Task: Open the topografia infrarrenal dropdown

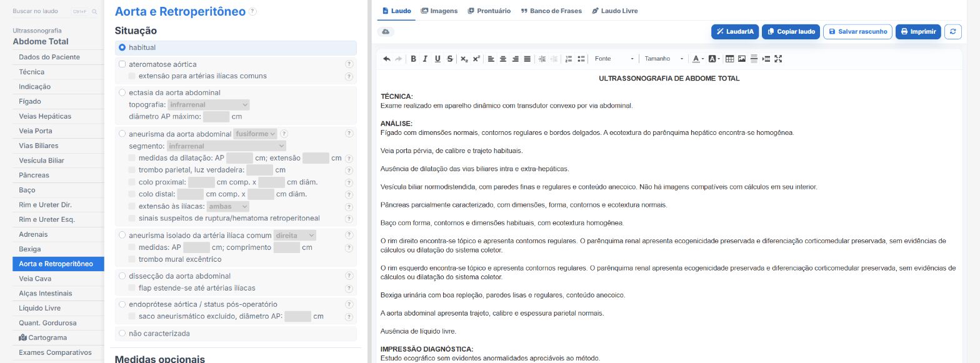Action: 208,105
